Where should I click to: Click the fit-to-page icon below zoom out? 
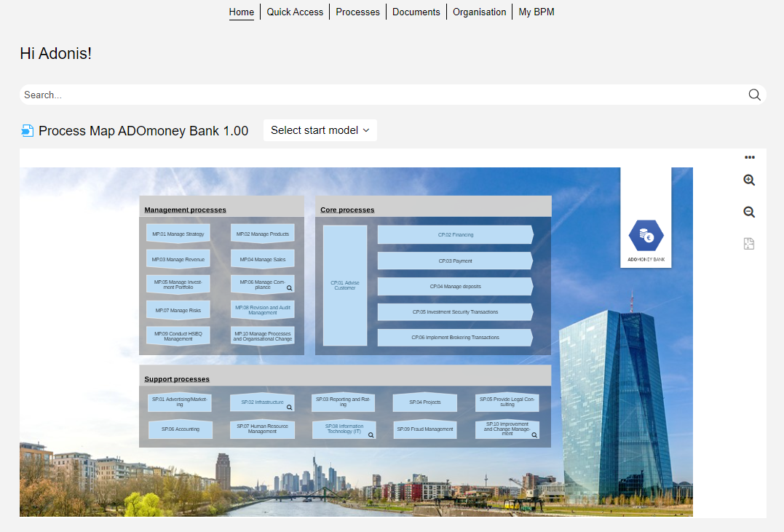749,244
